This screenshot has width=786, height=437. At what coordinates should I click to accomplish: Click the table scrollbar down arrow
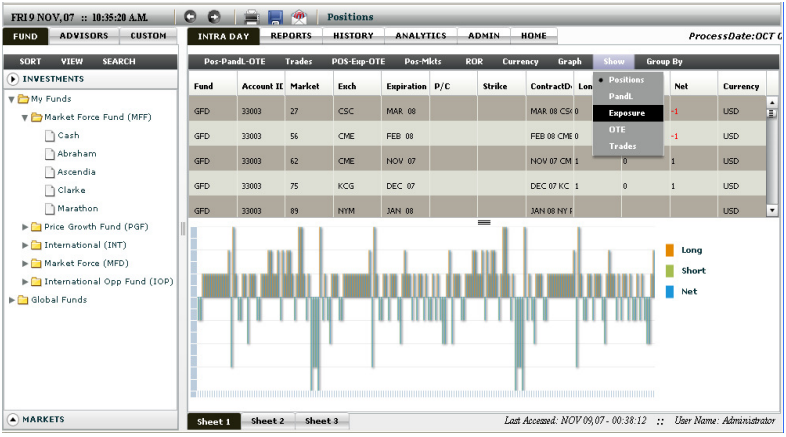coord(771,210)
